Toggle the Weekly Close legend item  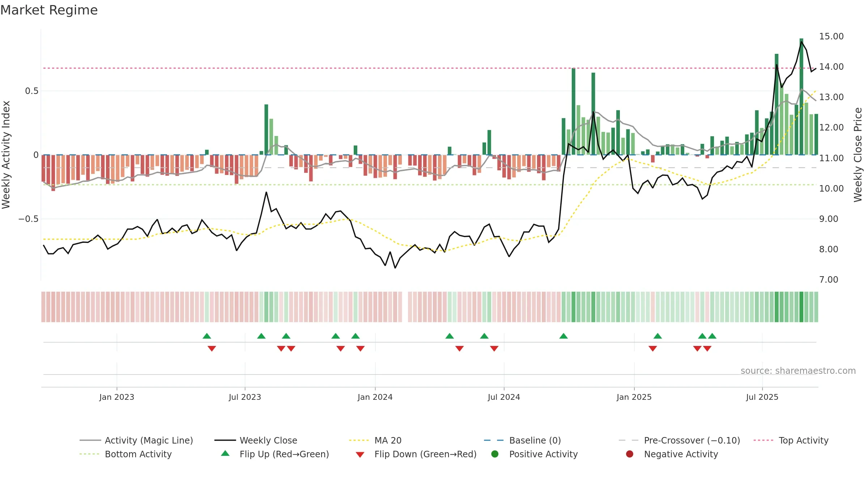pyautogui.click(x=256, y=440)
